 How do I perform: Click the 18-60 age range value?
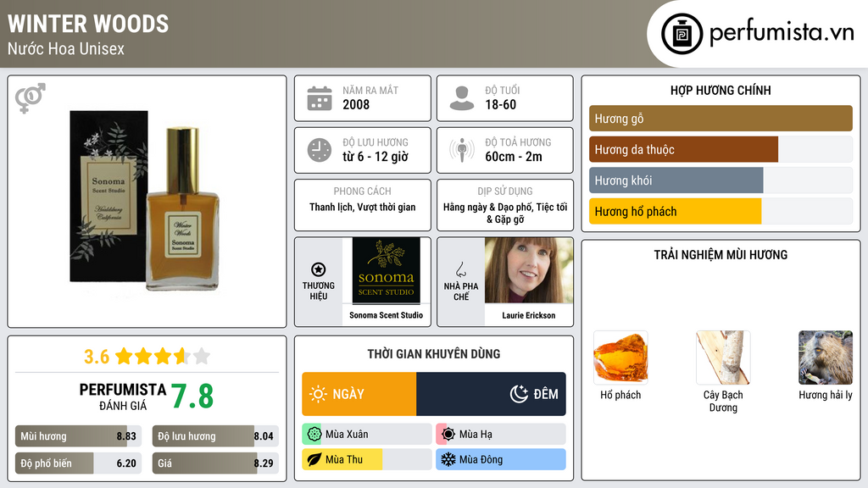tap(500, 104)
